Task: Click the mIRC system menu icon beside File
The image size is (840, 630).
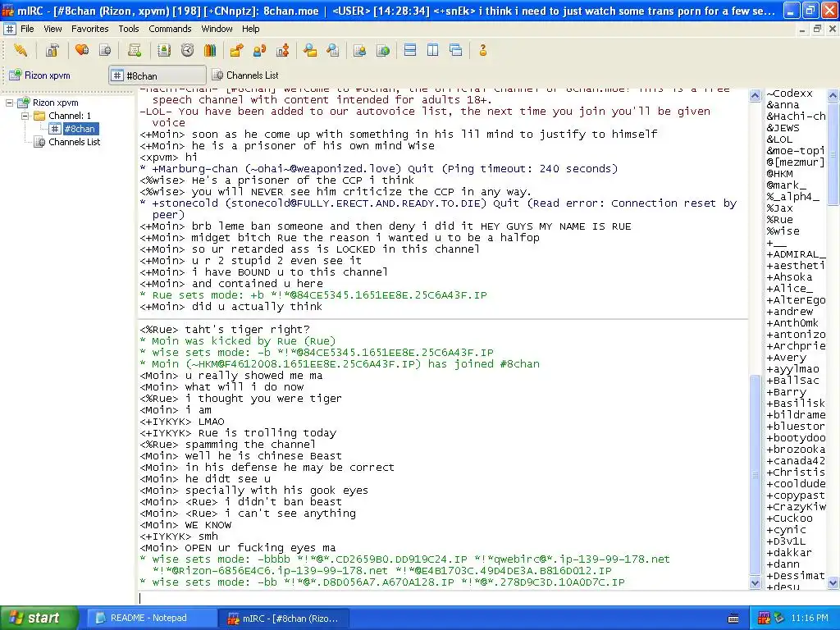Action: [x=10, y=29]
